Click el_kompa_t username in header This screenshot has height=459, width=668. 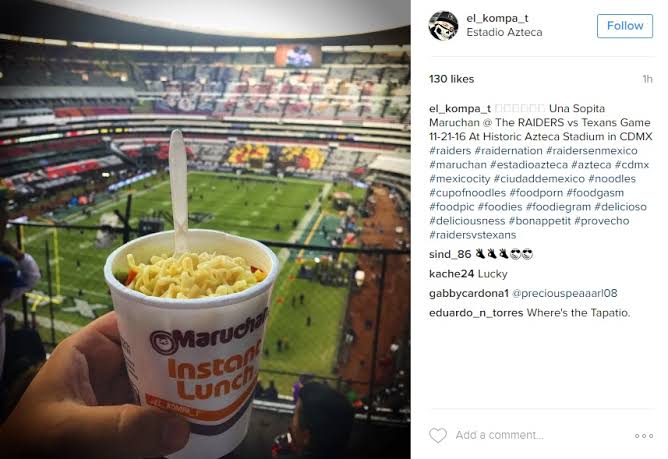point(497,18)
